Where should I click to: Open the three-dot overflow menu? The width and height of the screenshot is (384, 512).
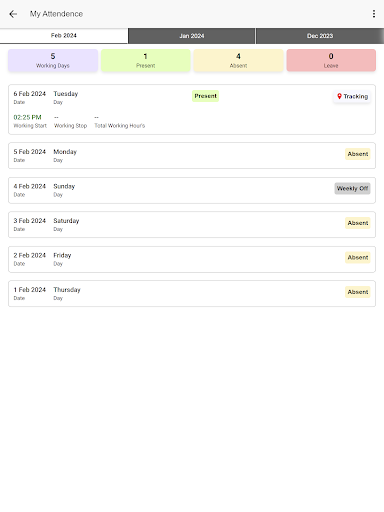[374, 14]
